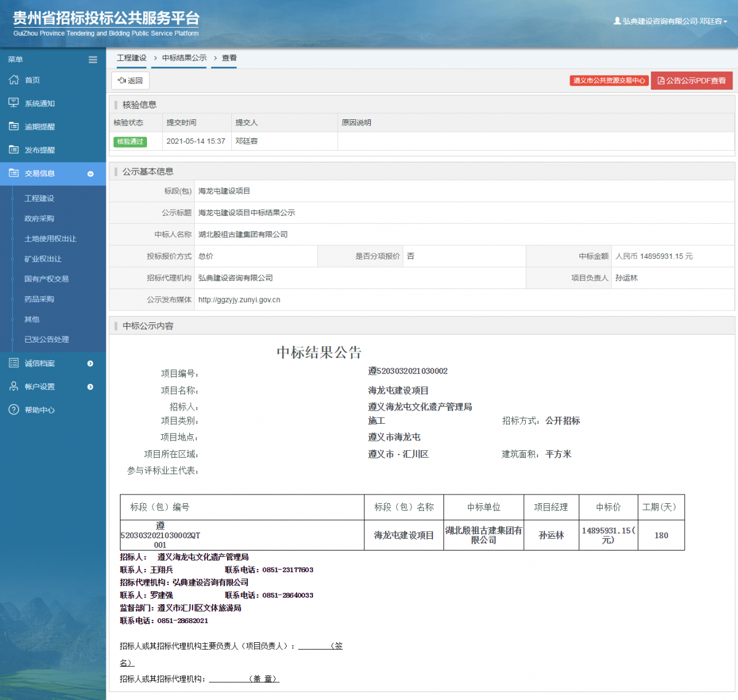Open 国有产权交易 submenu item
738x700 pixels.
click(47, 279)
